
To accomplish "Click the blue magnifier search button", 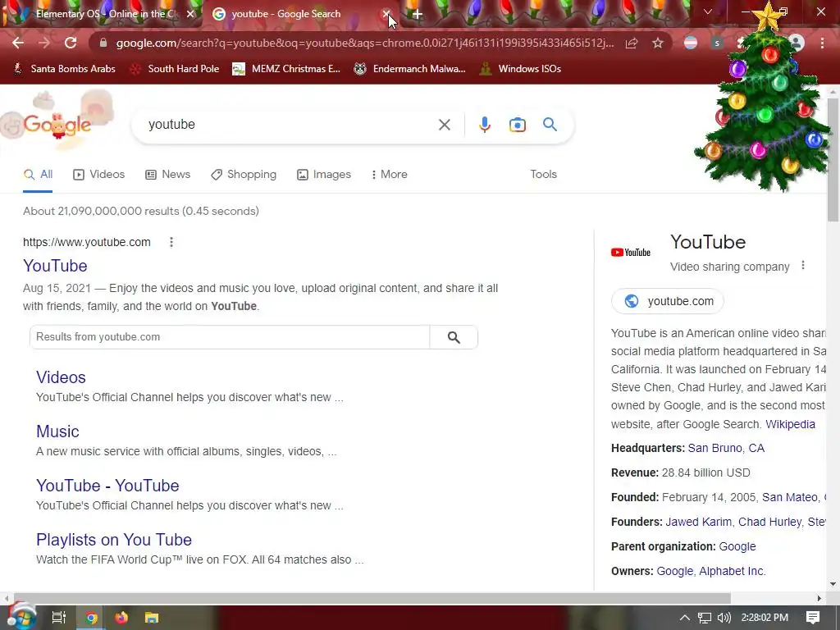I will click(550, 125).
